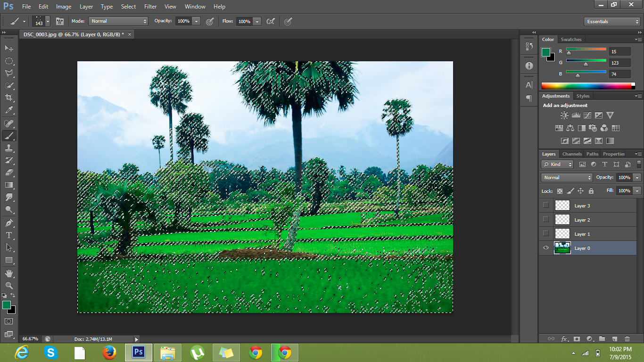The height and width of the screenshot is (362, 644).
Task: Select the Gradient tool
Action: [9, 185]
